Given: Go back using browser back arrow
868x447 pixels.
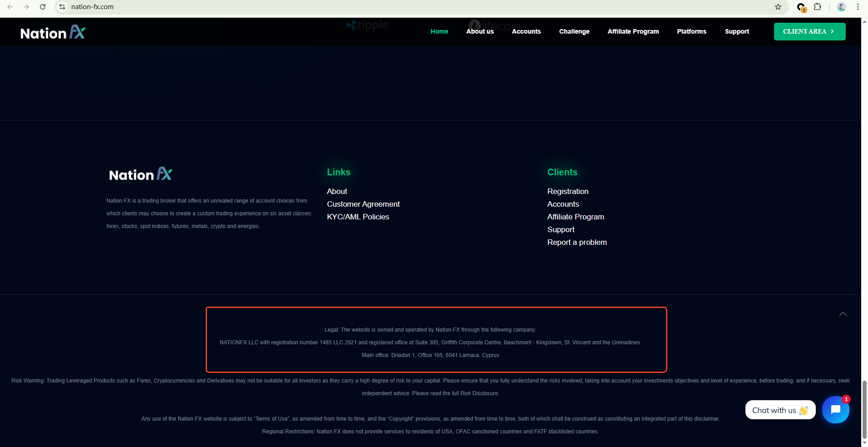Looking at the screenshot, I should (x=10, y=7).
